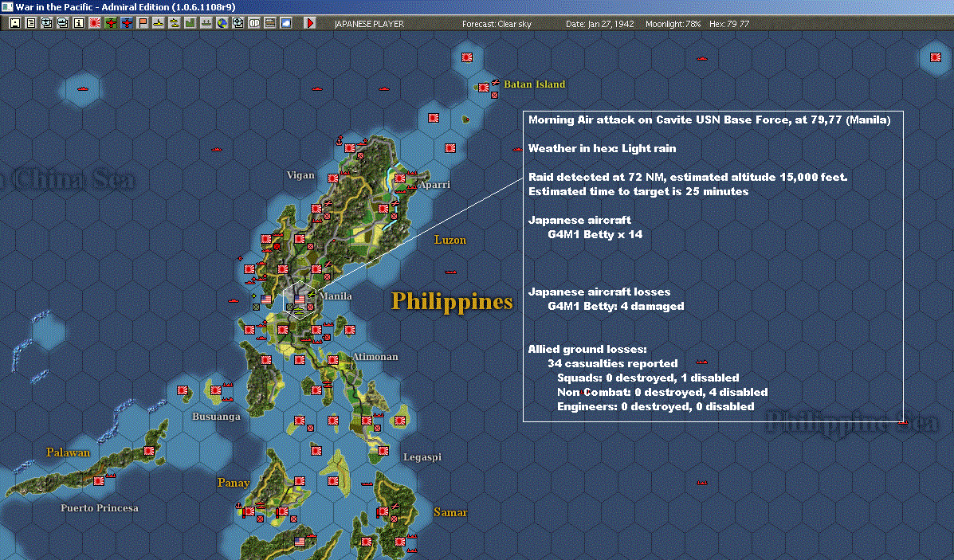Click 'G4M1 Betty x 14' line
Screen dimensions: 954x560
pyautogui.click(x=595, y=234)
